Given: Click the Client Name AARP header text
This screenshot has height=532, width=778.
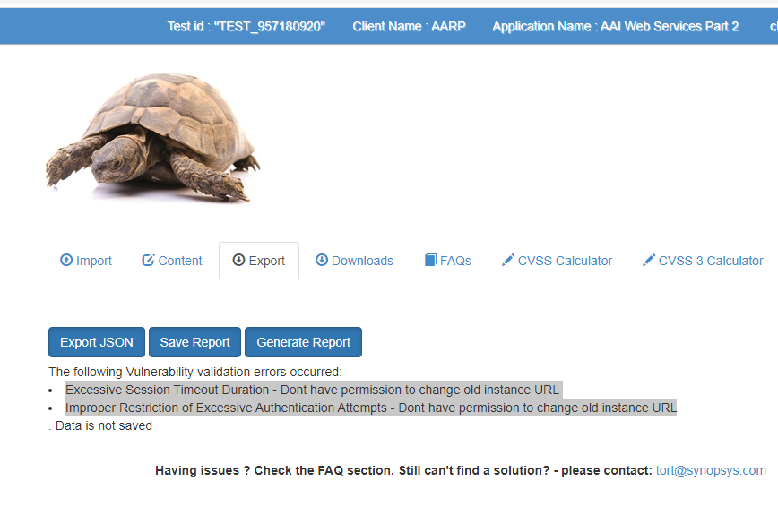Looking at the screenshot, I should [x=410, y=26].
